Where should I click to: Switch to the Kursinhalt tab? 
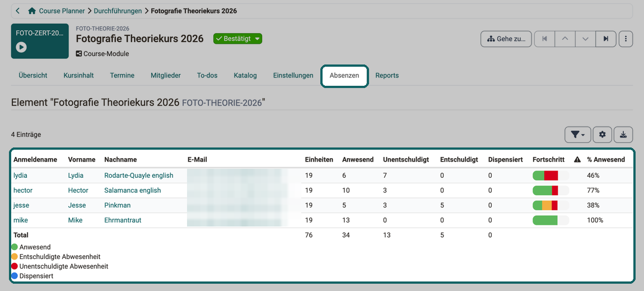tap(78, 76)
